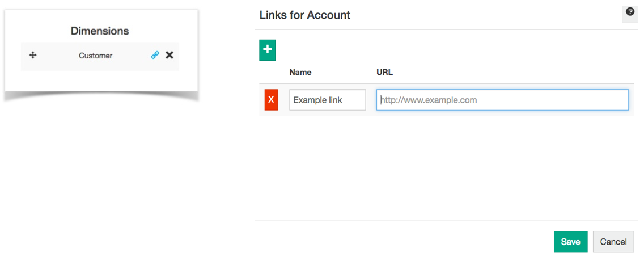This screenshot has width=644, height=257.
Task: Focus the URL input field
Action: (x=502, y=100)
